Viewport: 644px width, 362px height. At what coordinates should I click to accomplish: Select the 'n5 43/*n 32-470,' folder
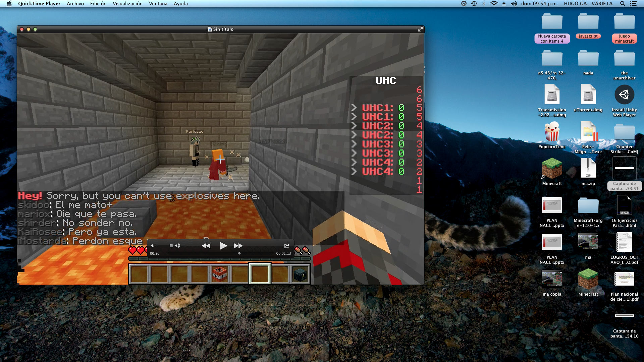pyautogui.click(x=552, y=65)
